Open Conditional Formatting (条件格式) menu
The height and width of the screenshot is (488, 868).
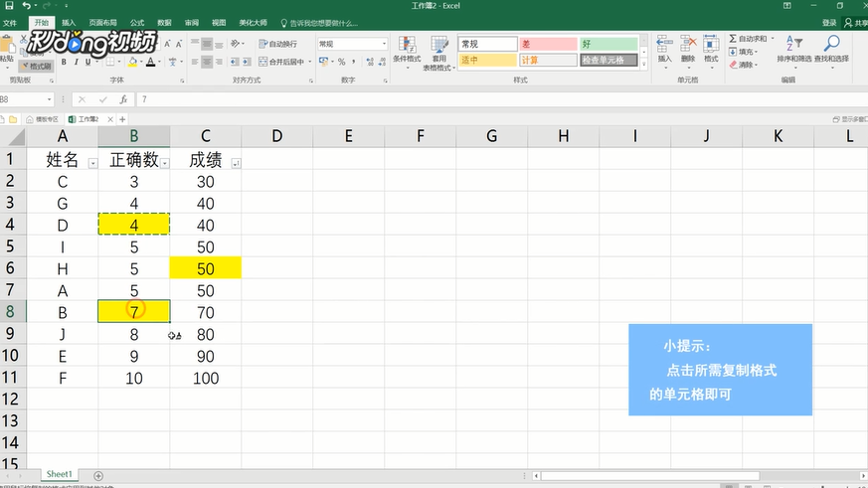click(x=407, y=53)
